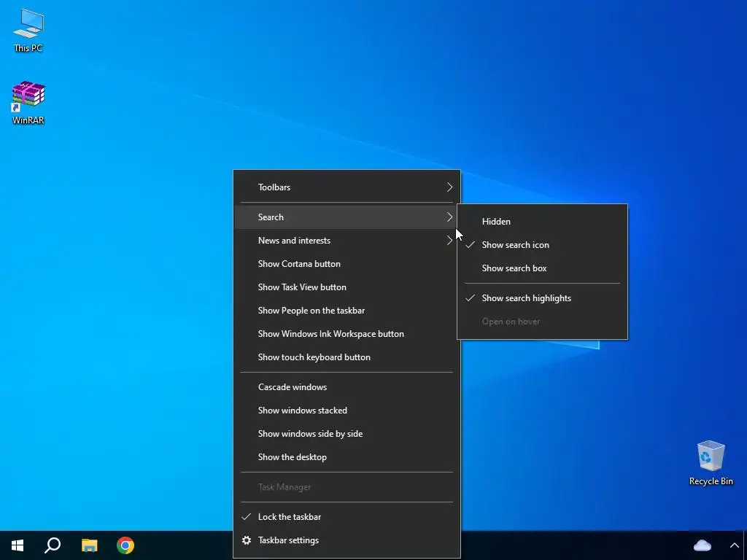Select Hidden search option

pos(542,222)
